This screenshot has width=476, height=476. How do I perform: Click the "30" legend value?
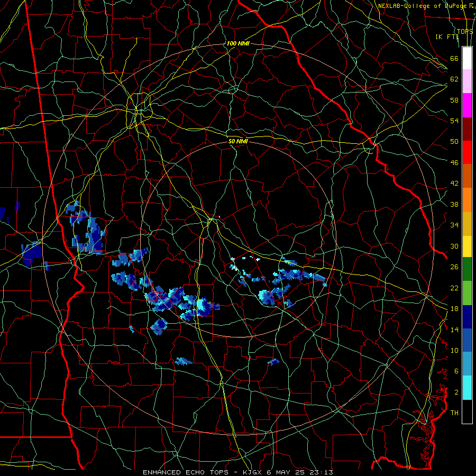click(454, 246)
